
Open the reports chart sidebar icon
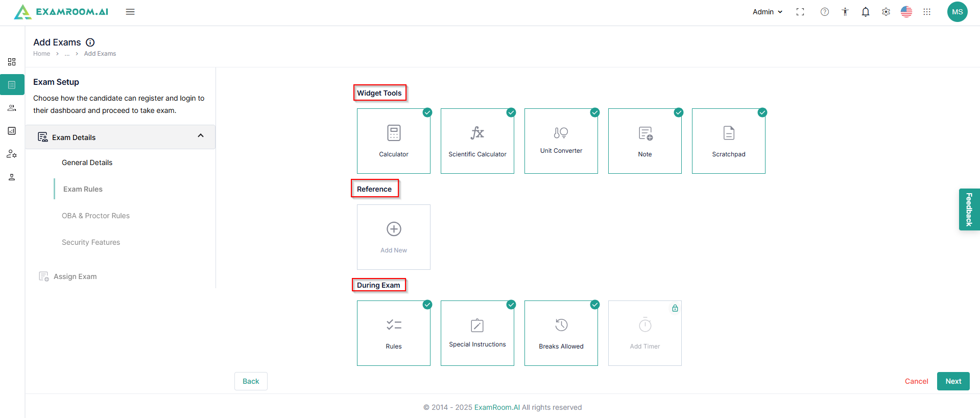[12, 131]
